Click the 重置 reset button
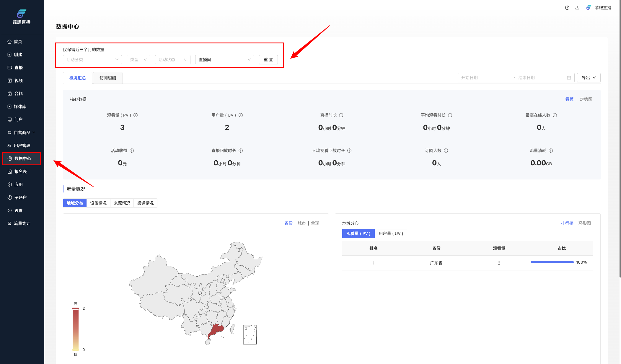Image resolution: width=621 pixels, height=364 pixels. click(x=268, y=60)
